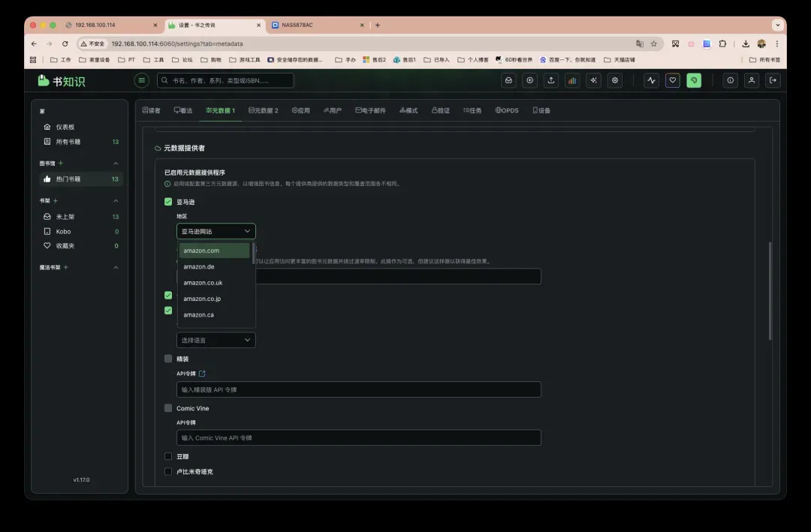Enable the Comic Vine checkbox
This screenshot has width=811, height=532.
point(168,408)
